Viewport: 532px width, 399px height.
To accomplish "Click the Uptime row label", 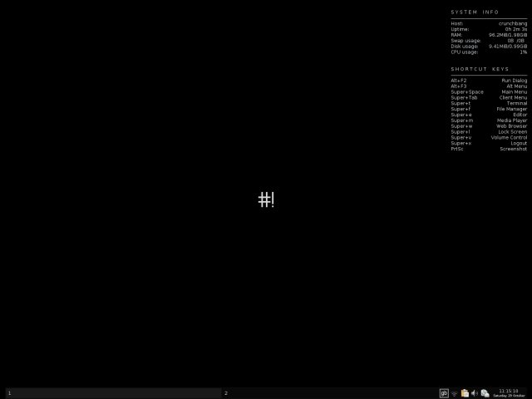I will (x=460, y=29).
